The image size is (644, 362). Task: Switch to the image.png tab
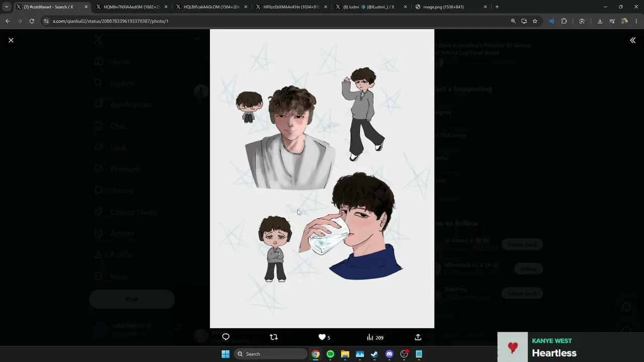tap(451, 7)
